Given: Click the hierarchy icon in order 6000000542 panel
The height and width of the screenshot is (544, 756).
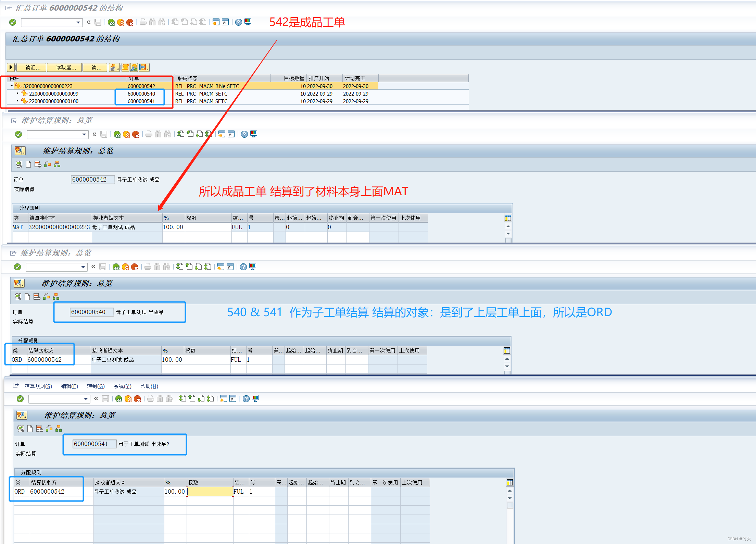Looking at the screenshot, I should point(57,164).
